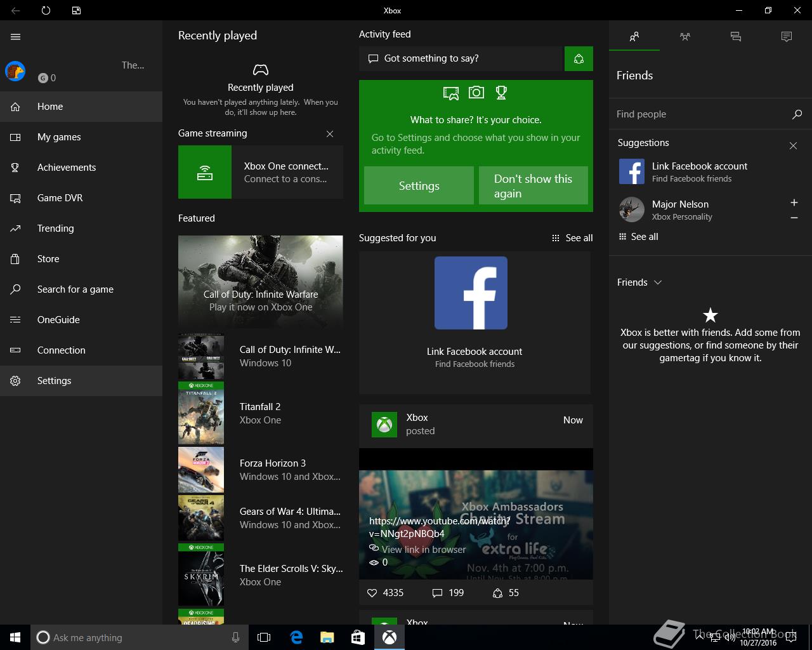Click the green share button beside post field
Image resolution: width=812 pixels, height=650 pixels.
coord(579,58)
